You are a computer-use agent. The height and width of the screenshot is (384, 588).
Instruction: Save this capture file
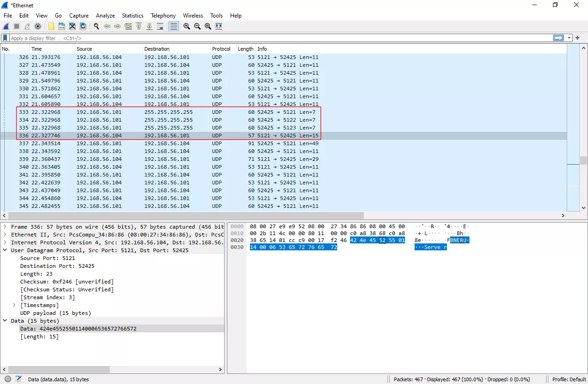click(62, 26)
